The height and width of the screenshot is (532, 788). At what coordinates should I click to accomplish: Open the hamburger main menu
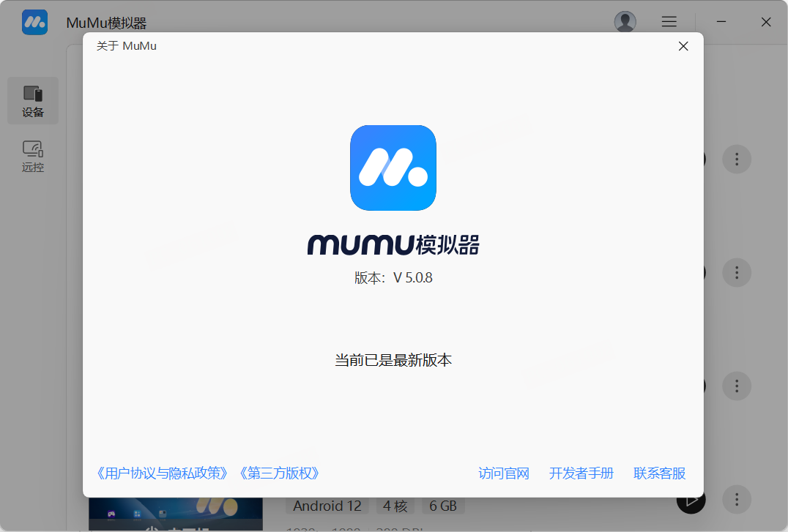coord(669,22)
